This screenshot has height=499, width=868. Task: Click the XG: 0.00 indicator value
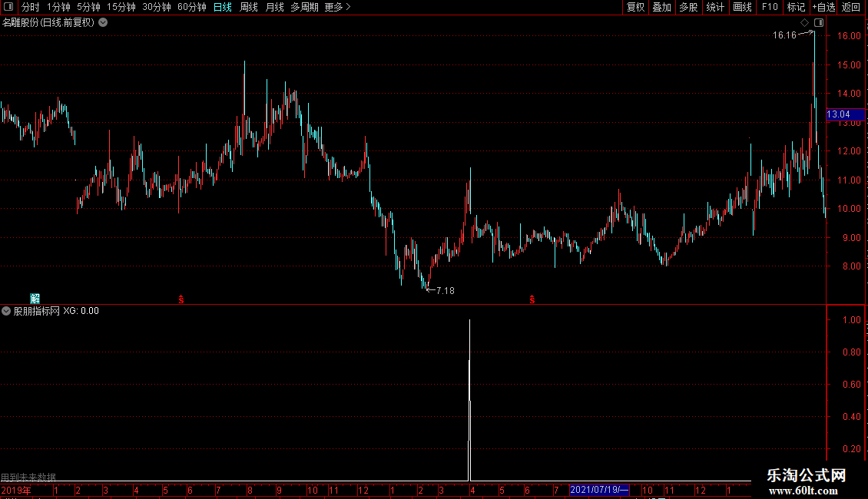(81, 311)
